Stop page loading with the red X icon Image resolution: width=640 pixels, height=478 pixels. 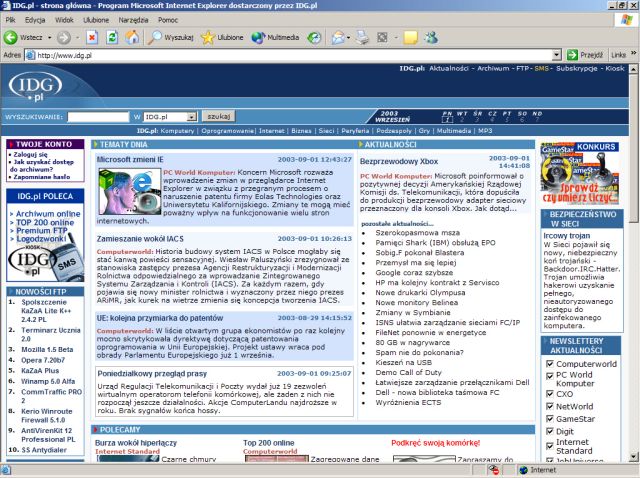click(92, 38)
